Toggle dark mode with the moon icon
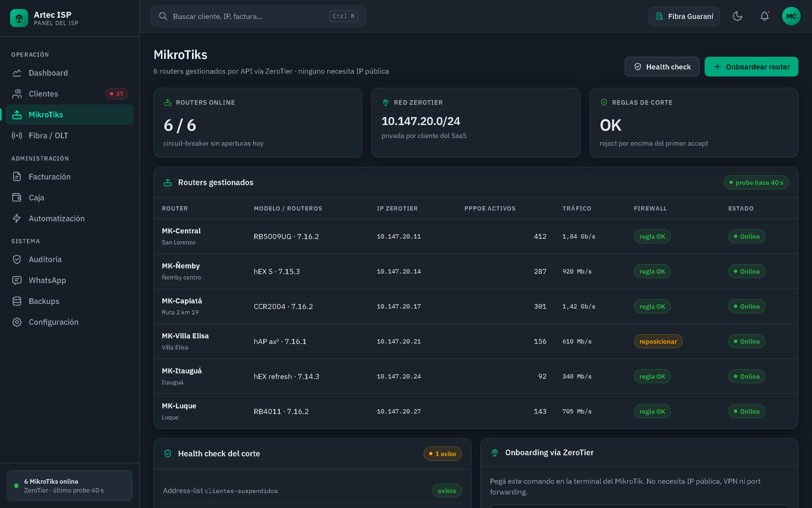Screen dimensions: 812x508 pyautogui.click(x=737, y=16)
